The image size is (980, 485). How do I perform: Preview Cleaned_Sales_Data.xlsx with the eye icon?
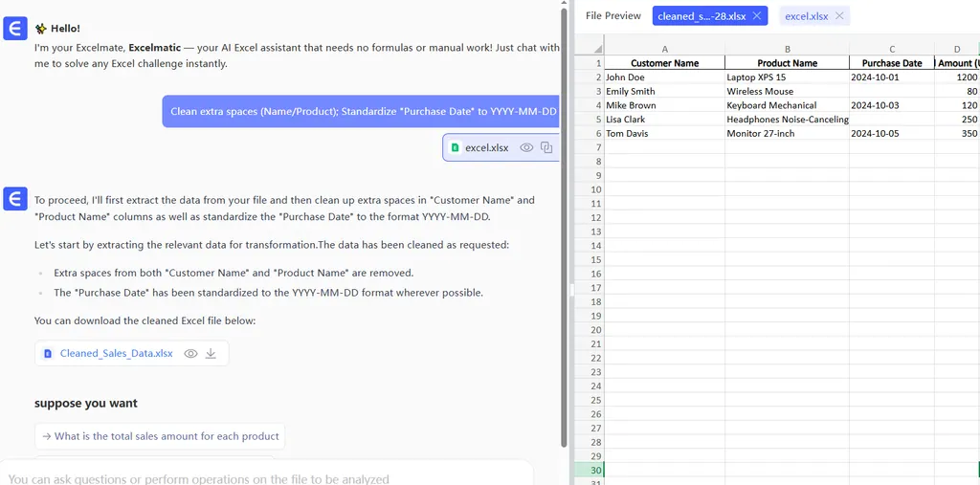click(191, 353)
